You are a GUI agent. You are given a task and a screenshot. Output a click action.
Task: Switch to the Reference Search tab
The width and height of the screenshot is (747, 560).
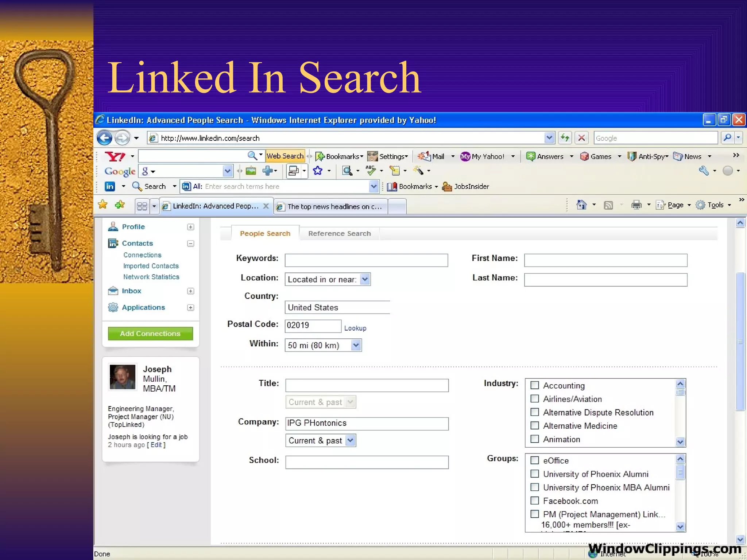tap(339, 233)
